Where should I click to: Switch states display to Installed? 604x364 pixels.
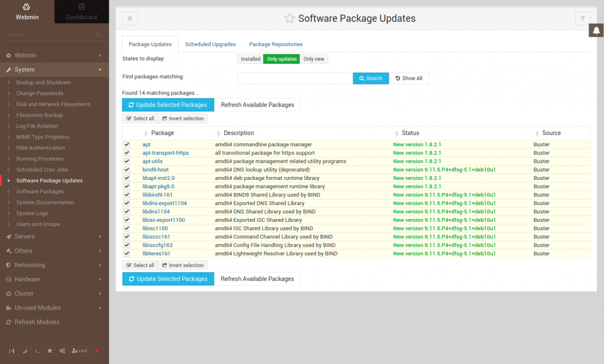point(250,59)
